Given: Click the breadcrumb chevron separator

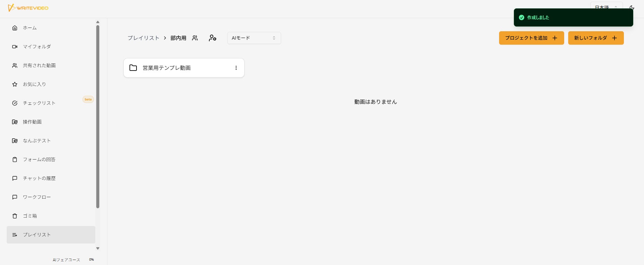Looking at the screenshot, I should click(165, 38).
